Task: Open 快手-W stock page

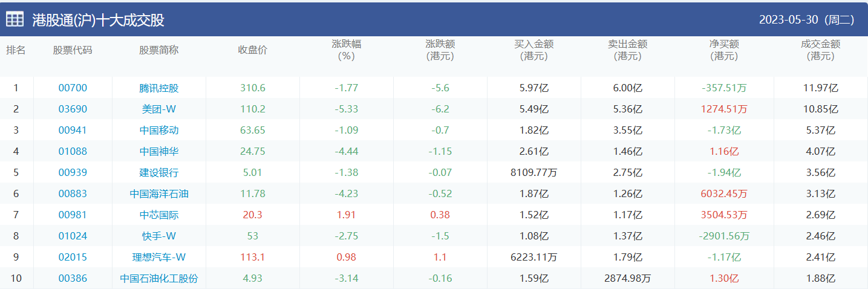Action: [x=159, y=236]
